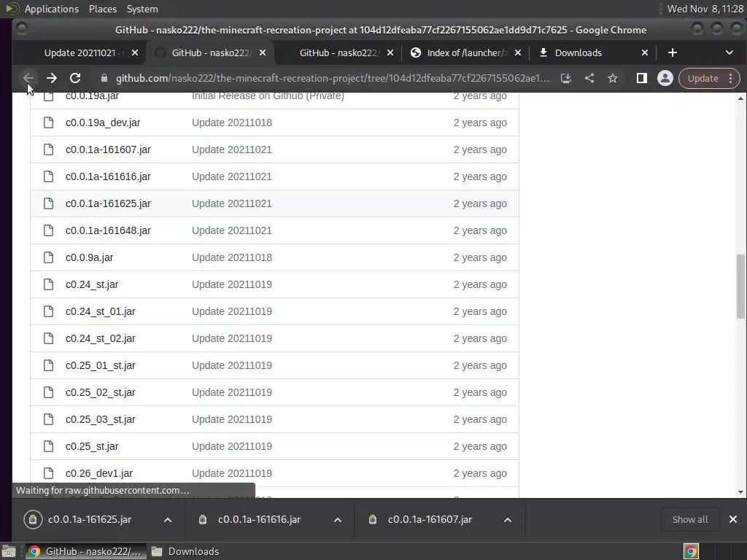Click file icon beside c0.25_01_st.jar
Screen dimensions: 747x560
click(x=48, y=365)
